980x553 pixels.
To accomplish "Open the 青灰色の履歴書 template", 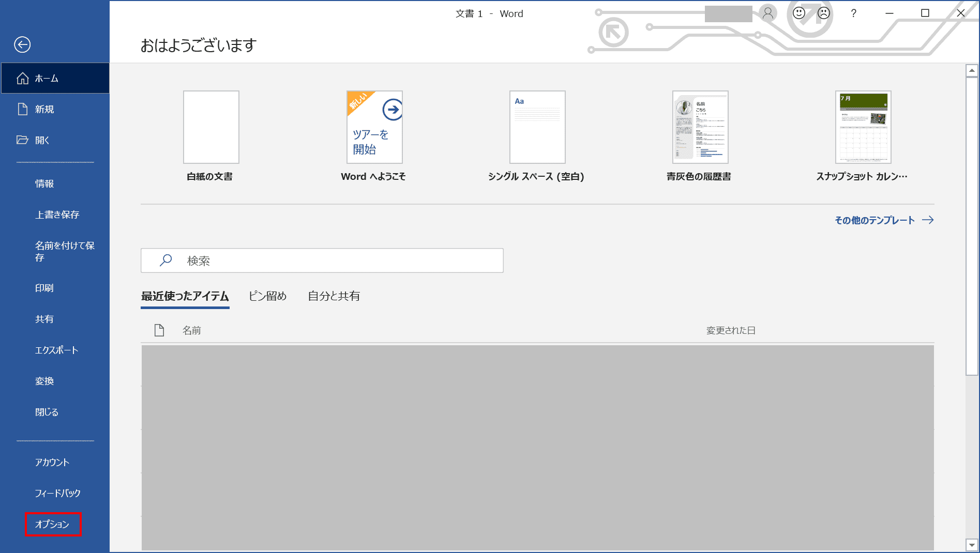I will 700,127.
